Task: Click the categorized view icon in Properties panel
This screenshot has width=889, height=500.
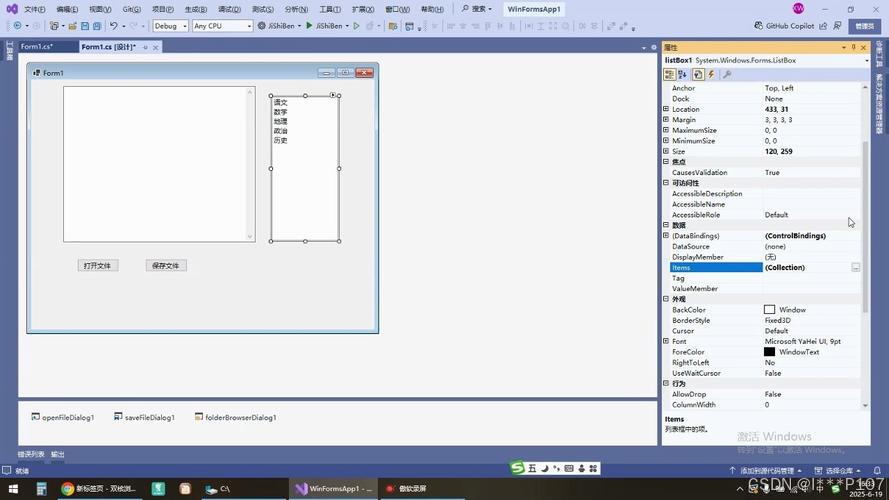Action: coord(670,75)
